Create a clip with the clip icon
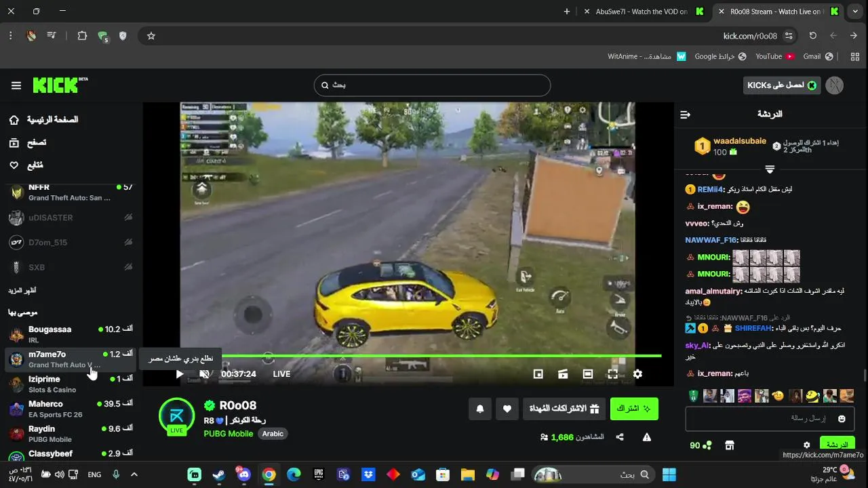Viewport: 868px width, 488px height. point(563,374)
